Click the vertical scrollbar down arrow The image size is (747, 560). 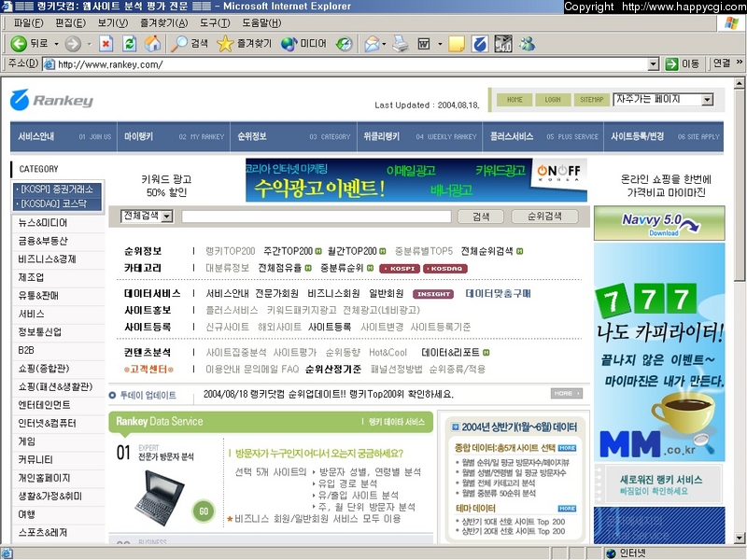pyautogui.click(x=739, y=539)
